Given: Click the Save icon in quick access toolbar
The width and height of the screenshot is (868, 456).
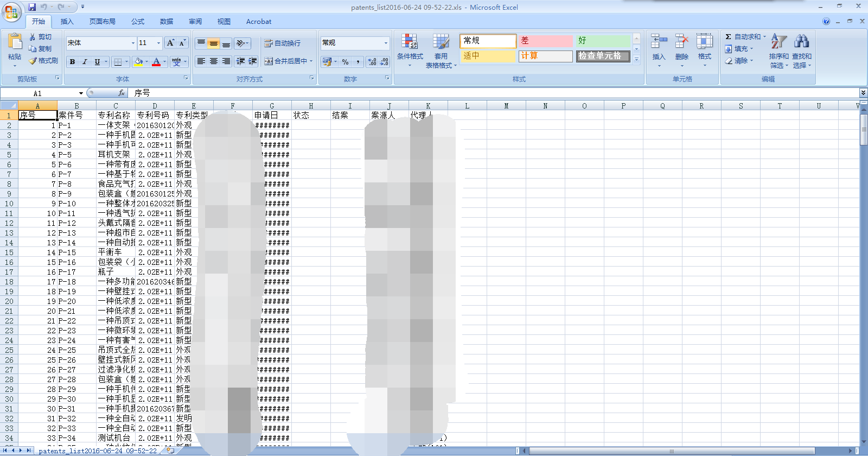Looking at the screenshot, I should (32, 7).
